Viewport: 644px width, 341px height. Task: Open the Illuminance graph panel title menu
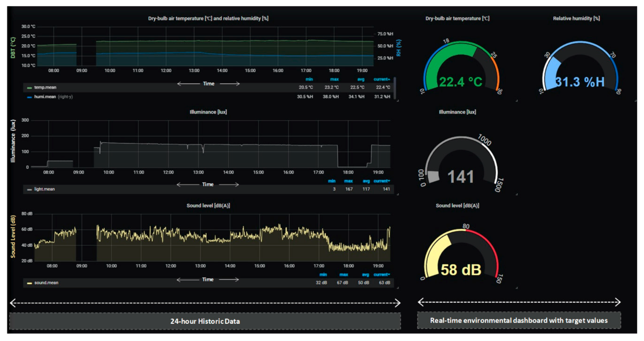(x=208, y=112)
